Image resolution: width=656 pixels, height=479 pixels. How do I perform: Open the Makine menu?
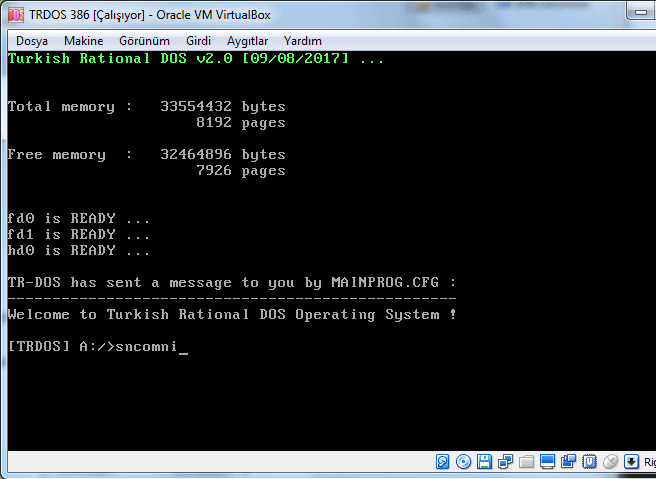click(x=84, y=41)
